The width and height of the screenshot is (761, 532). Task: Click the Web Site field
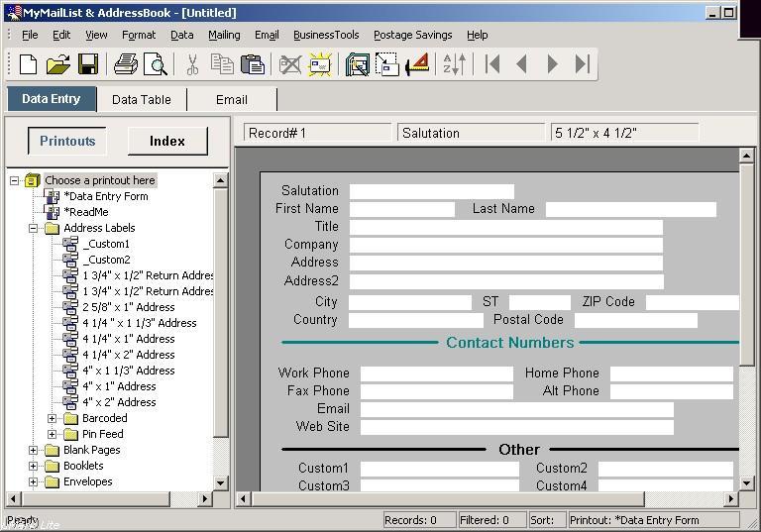[517, 427]
